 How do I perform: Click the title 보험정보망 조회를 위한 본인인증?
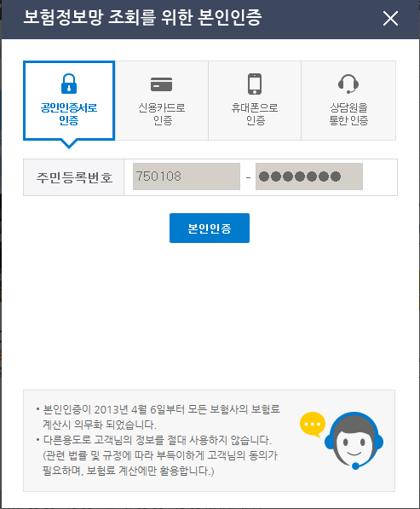point(143,17)
